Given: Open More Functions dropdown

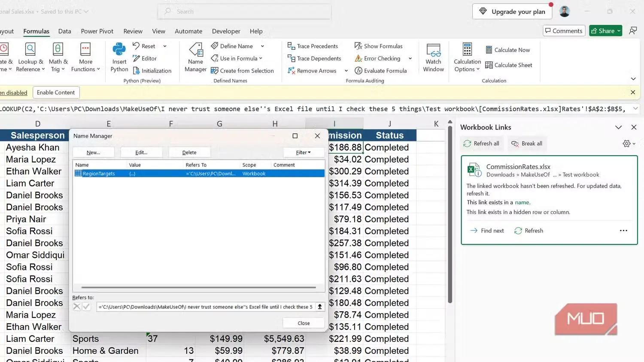Looking at the screenshot, I should point(85,57).
